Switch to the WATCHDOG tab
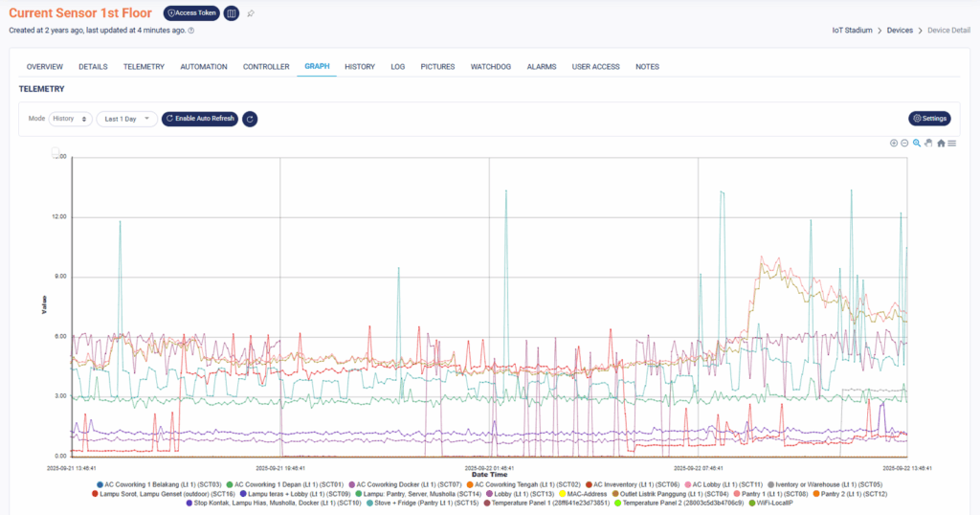980x515 pixels. (491, 67)
